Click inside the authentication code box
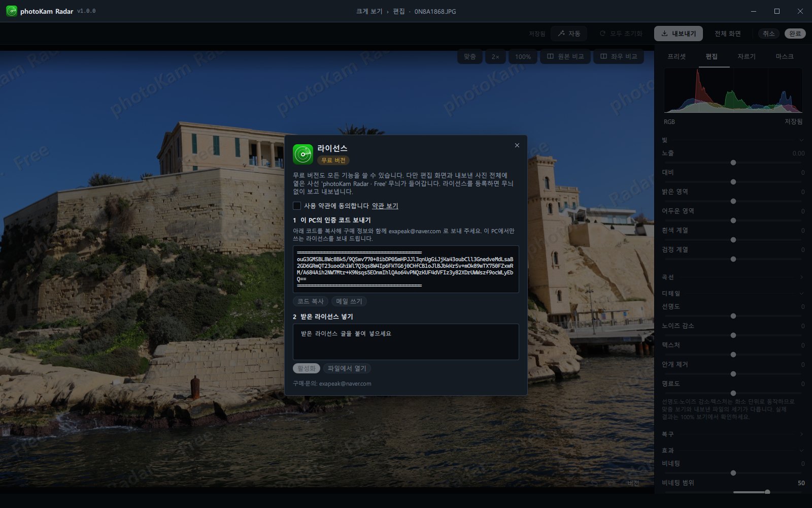This screenshot has height=508, width=812. click(406, 269)
